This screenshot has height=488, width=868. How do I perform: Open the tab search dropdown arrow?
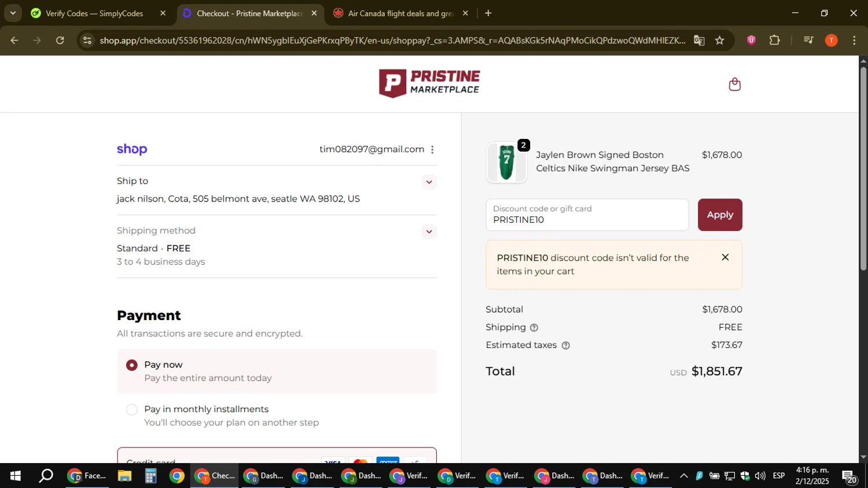[x=13, y=13]
